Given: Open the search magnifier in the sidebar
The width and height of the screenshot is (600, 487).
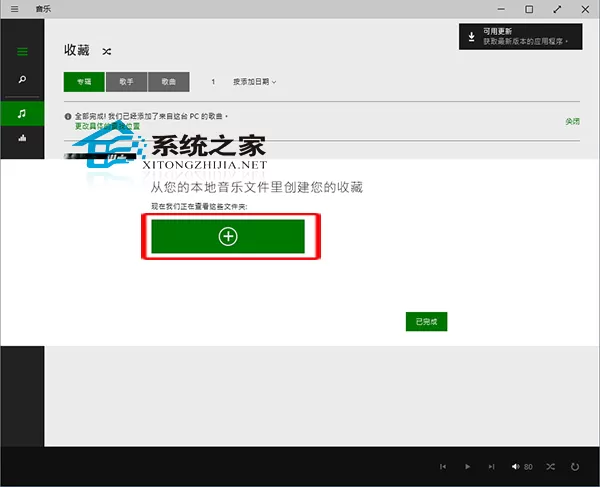Looking at the screenshot, I should tap(22, 79).
